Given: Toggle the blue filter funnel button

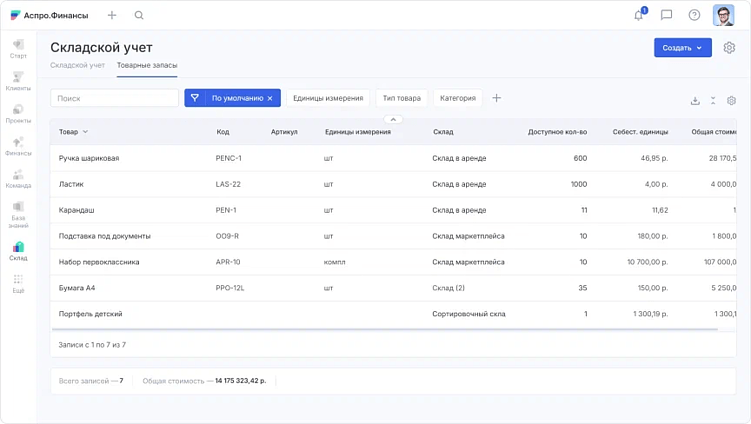Looking at the screenshot, I should [x=195, y=98].
